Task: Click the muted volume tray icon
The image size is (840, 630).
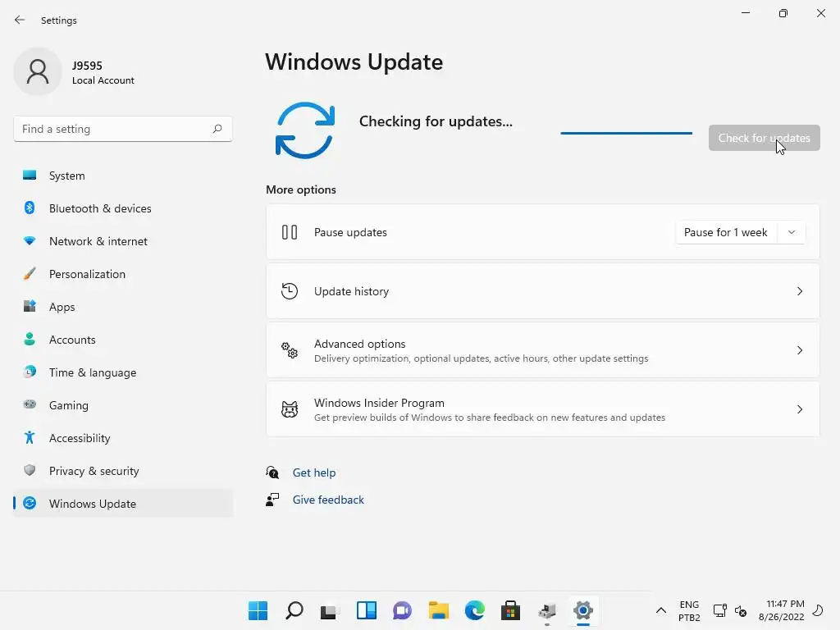Action: click(x=741, y=610)
